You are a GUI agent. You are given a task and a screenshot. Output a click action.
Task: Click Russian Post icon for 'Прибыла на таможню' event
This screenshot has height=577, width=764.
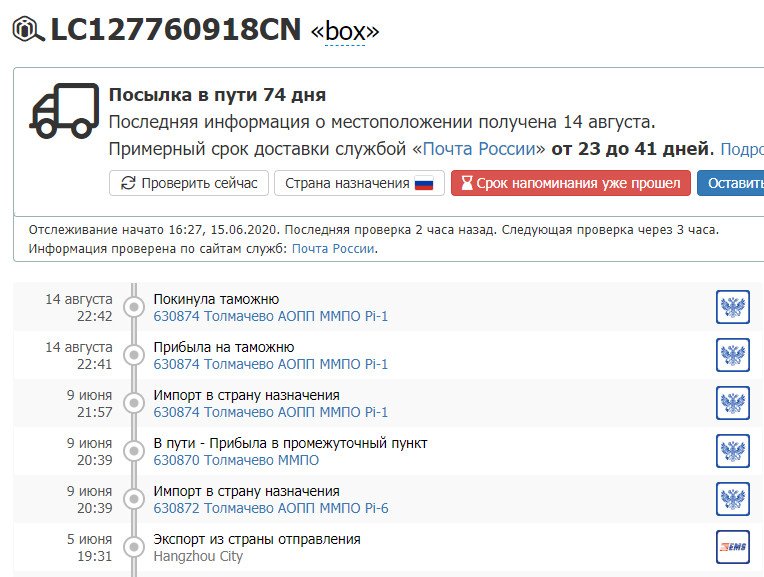(x=732, y=355)
